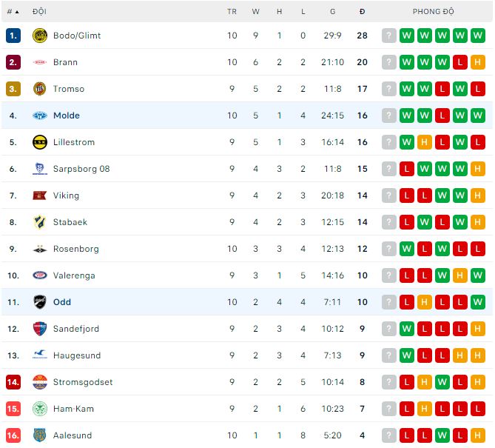Open the Rosenborg team link
495x448 pixels.
tap(75, 249)
